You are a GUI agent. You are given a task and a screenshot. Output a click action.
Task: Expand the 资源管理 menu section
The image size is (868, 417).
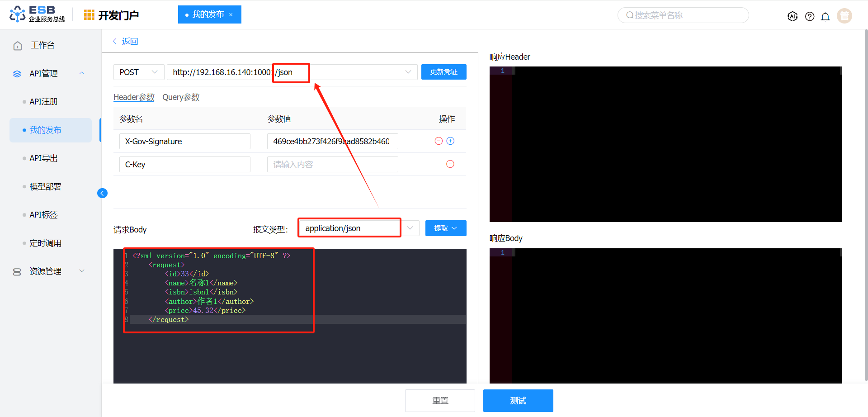(82, 271)
